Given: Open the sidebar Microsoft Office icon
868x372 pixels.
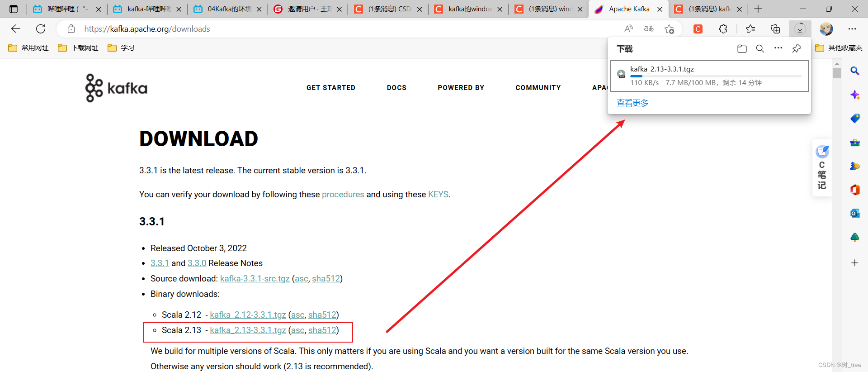Looking at the screenshot, I should 854,190.
